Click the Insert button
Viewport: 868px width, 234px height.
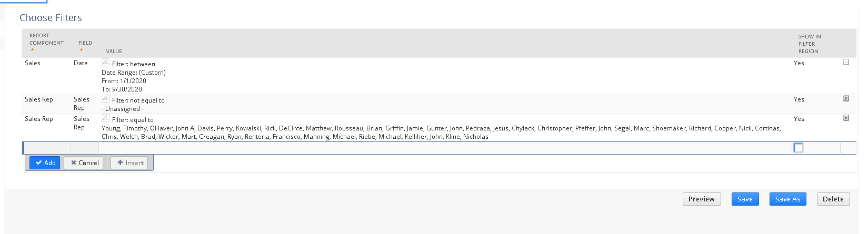click(x=129, y=163)
